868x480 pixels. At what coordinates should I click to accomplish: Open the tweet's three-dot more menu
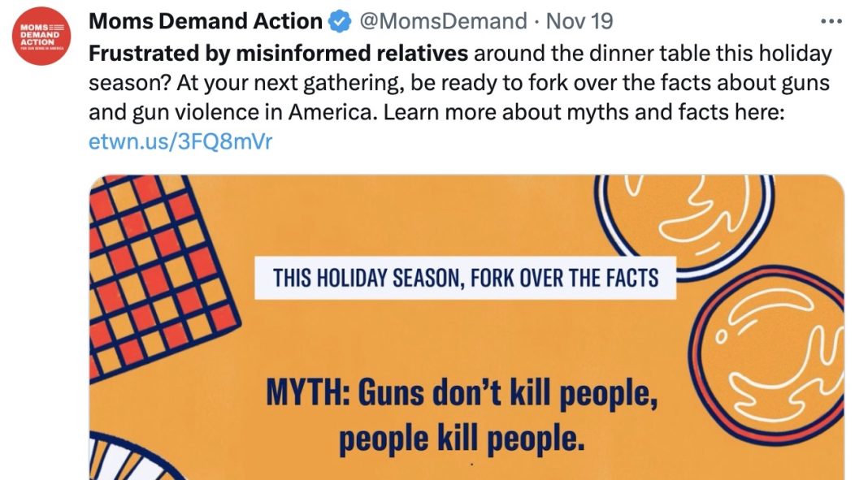click(x=831, y=20)
